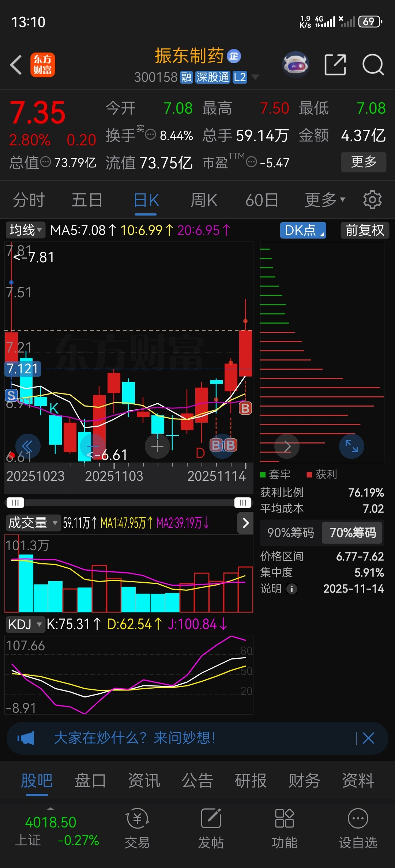Toggle the DK点 indicator
This screenshot has width=395, height=868.
[x=303, y=230]
